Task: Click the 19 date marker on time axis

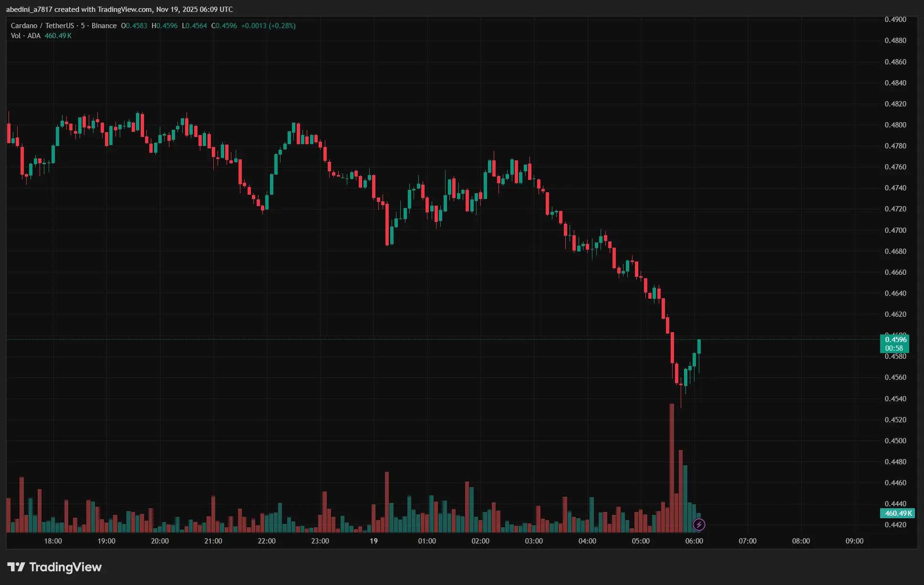Action: (x=374, y=541)
